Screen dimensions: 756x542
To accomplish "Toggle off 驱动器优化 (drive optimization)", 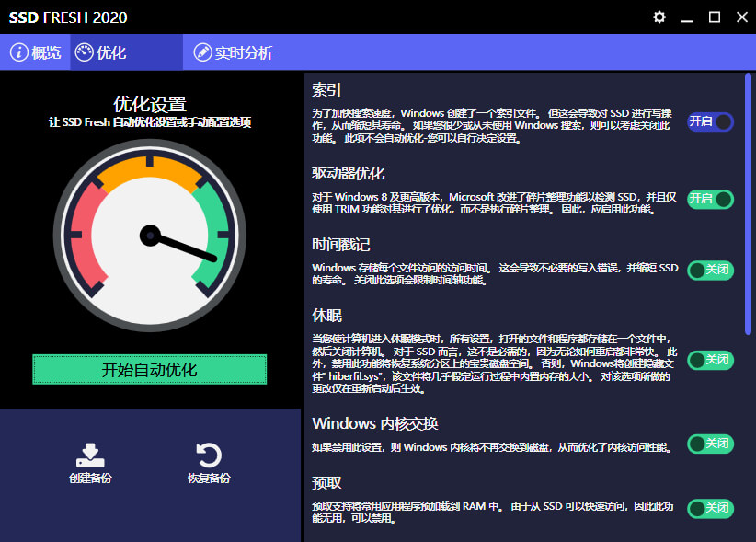I will pyautogui.click(x=709, y=198).
